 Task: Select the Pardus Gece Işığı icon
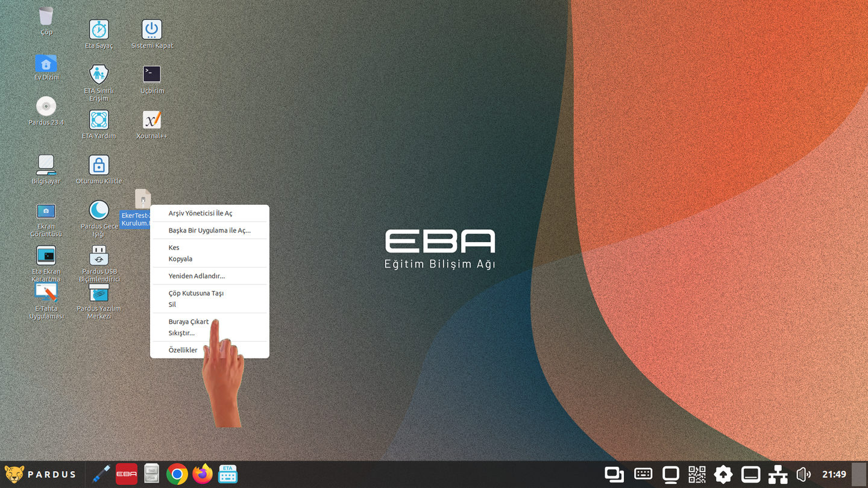[99, 210]
